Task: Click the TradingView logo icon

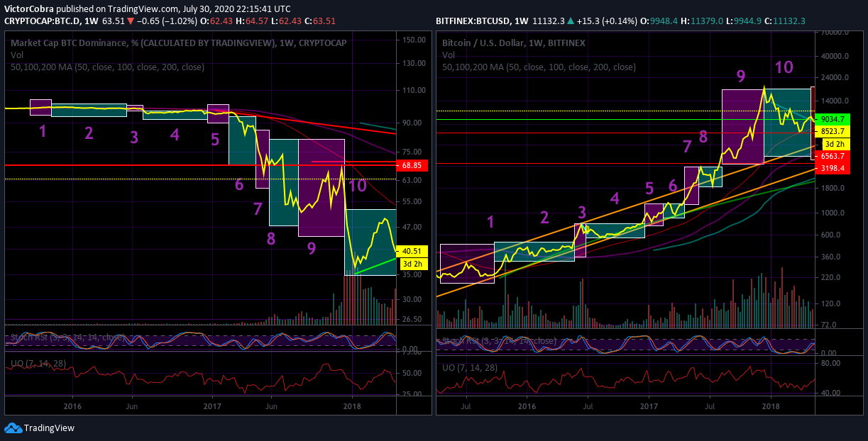Action: tap(13, 428)
